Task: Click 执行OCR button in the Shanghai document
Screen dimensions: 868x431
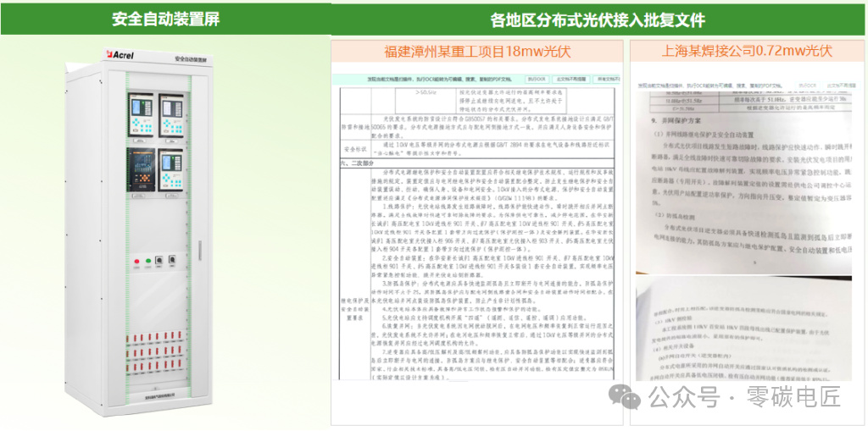Action: click(x=808, y=86)
